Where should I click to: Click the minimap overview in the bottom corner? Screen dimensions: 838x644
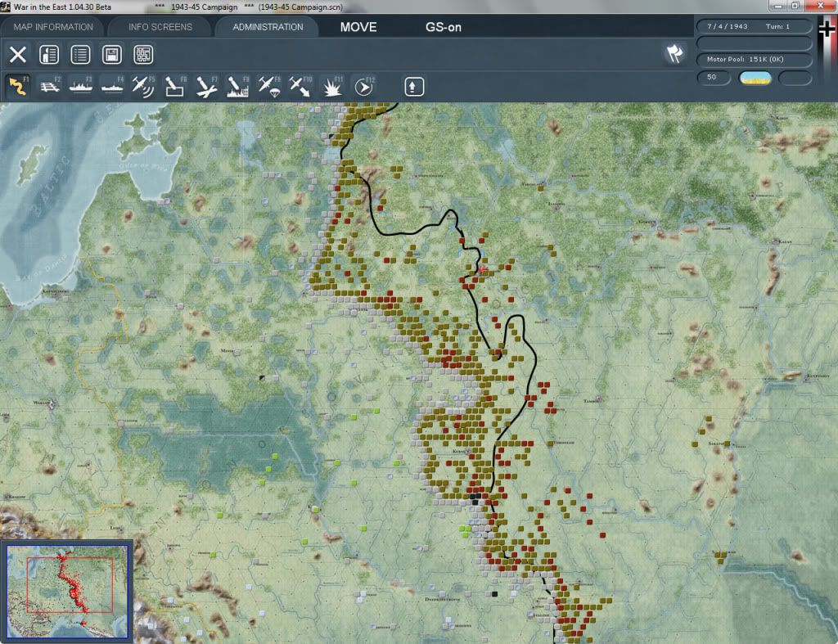(x=67, y=592)
